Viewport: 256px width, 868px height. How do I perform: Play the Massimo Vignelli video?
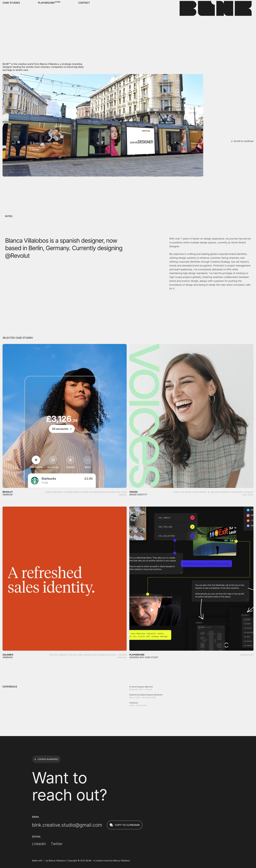pos(152,610)
